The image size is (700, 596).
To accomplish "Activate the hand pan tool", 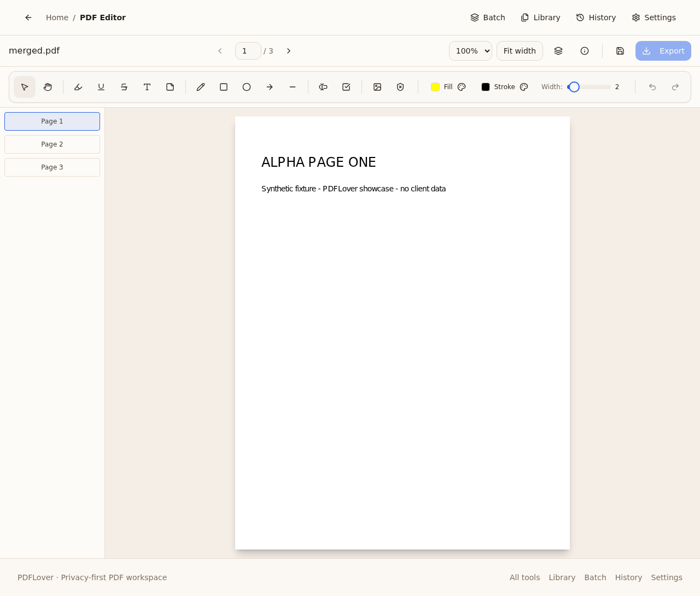I will coord(48,87).
